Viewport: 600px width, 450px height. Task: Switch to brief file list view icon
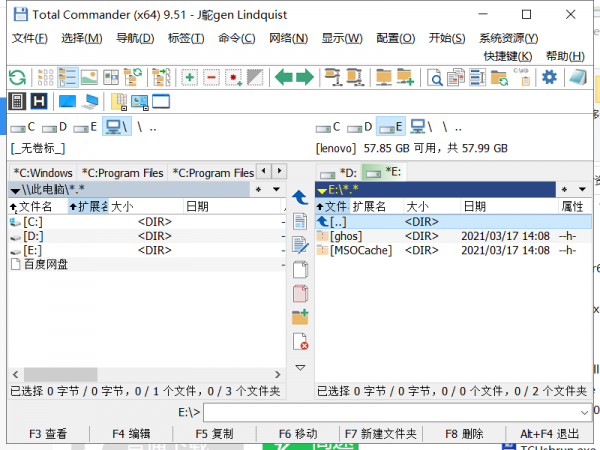[x=46, y=78]
